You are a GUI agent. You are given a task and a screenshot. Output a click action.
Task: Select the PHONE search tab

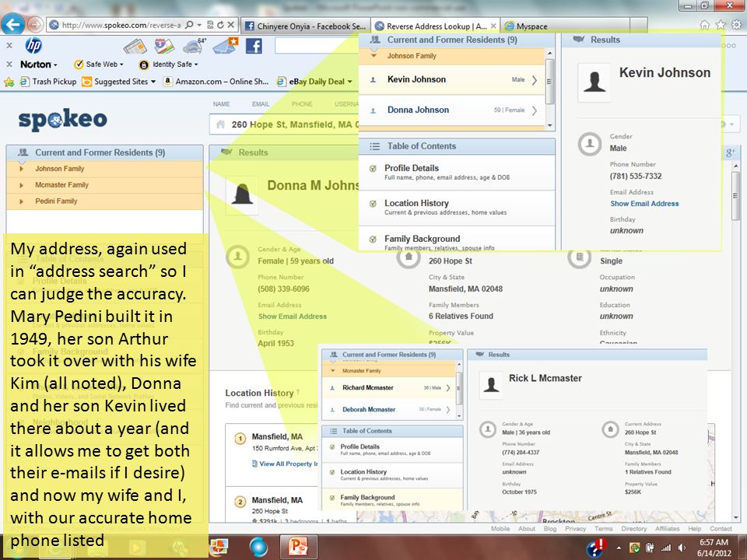click(x=302, y=104)
